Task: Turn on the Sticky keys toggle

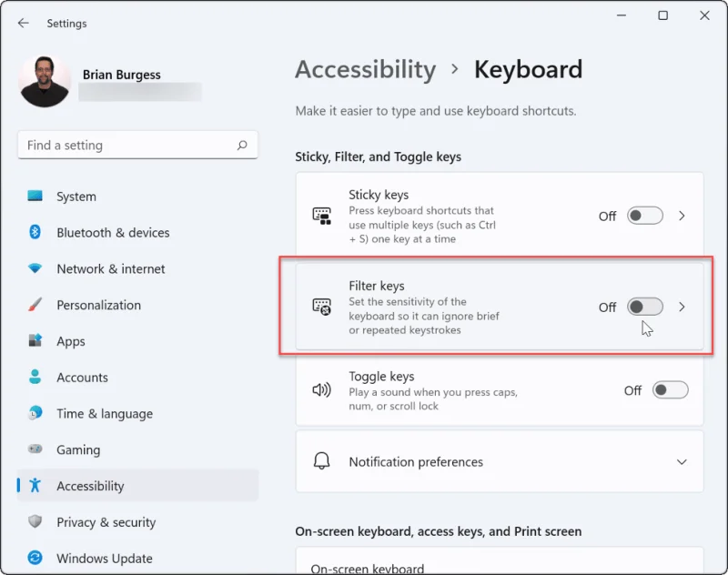Action: click(645, 216)
